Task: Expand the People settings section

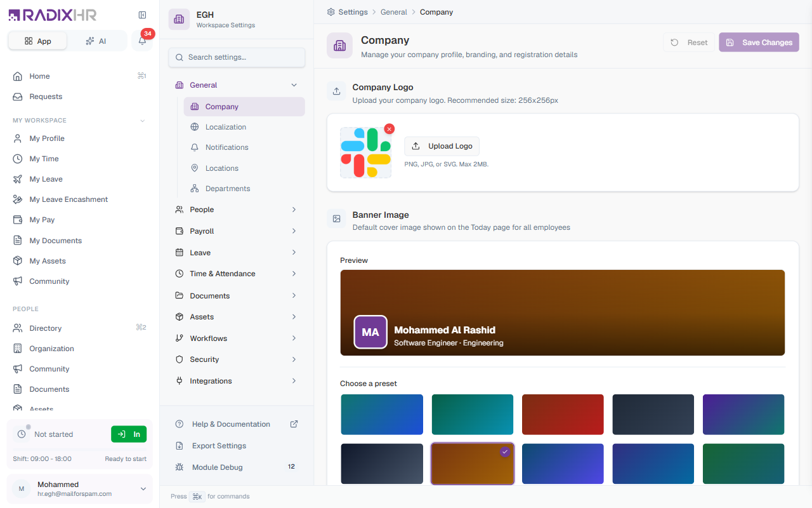Action: click(294, 210)
